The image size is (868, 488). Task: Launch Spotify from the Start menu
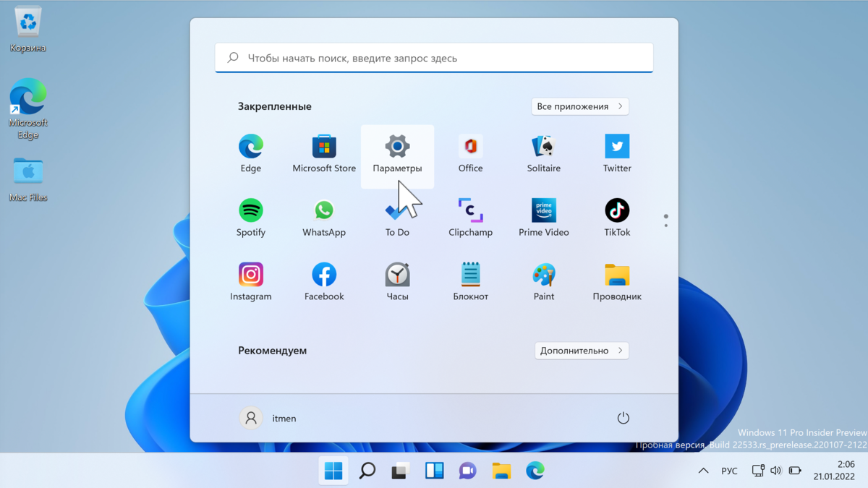251,219
